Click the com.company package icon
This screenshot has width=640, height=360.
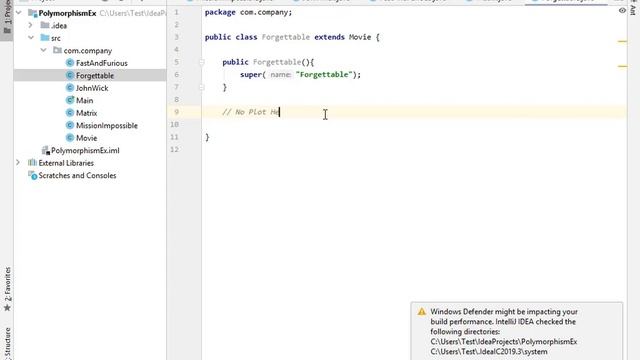57,50
